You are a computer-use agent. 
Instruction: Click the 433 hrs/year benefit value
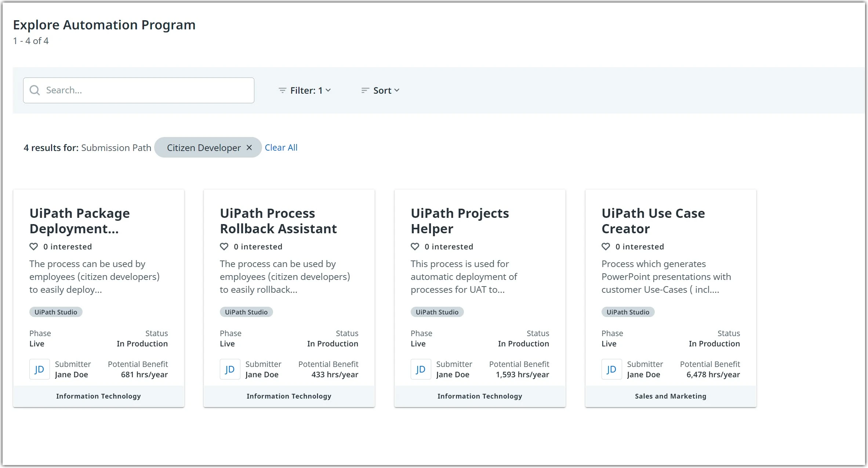pyautogui.click(x=335, y=375)
